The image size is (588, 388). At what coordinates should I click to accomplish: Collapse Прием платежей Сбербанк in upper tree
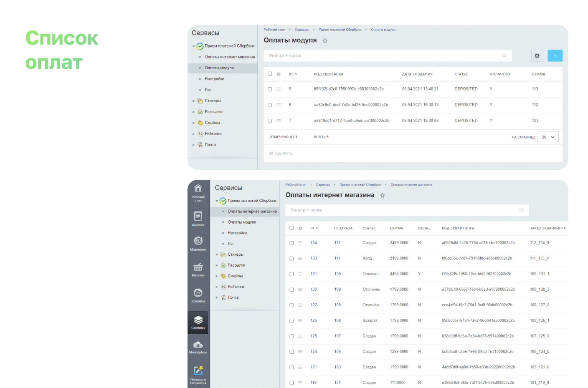(x=193, y=46)
